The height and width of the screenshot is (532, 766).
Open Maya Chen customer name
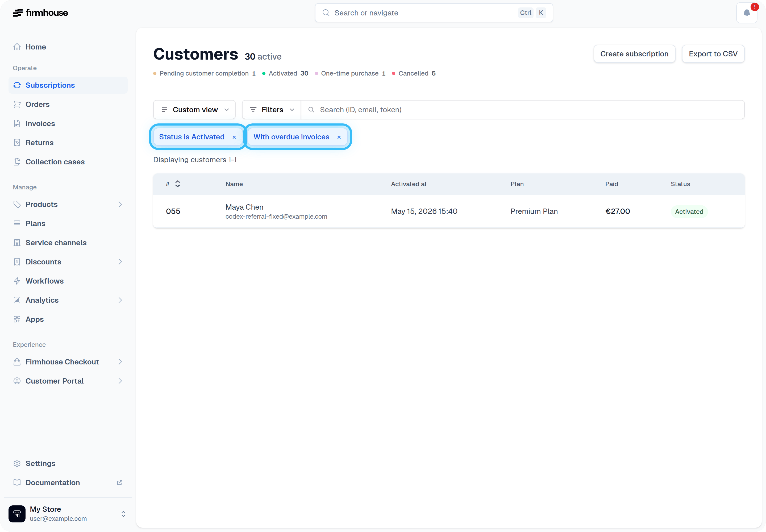[x=244, y=207]
